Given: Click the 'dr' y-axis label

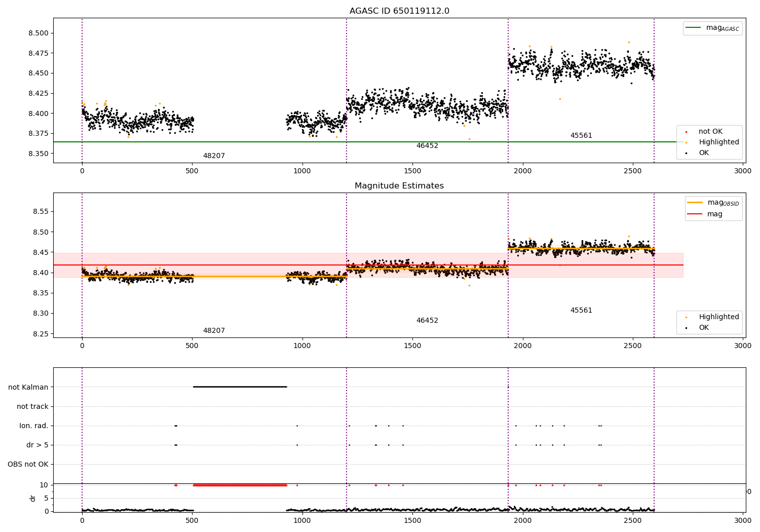Looking at the screenshot, I should pyautogui.click(x=33, y=498).
